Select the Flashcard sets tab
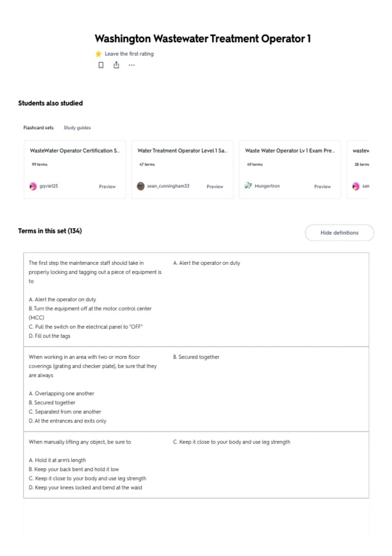Image resolution: width=392 pixels, height=556 pixels. pyautogui.click(x=38, y=128)
